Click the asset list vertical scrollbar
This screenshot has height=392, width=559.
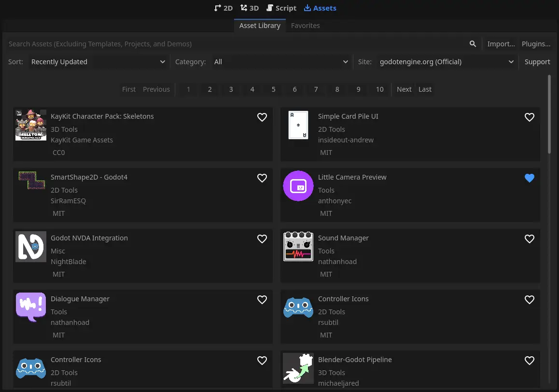(549, 114)
